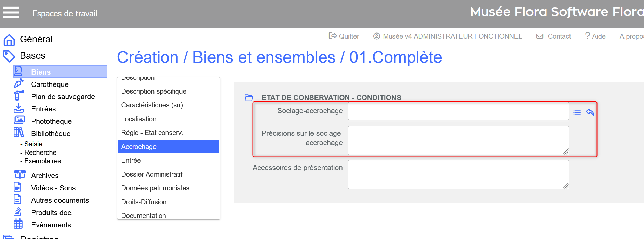This screenshot has width=644, height=239.
Task: Click the Archives box icon
Action: 20,174
